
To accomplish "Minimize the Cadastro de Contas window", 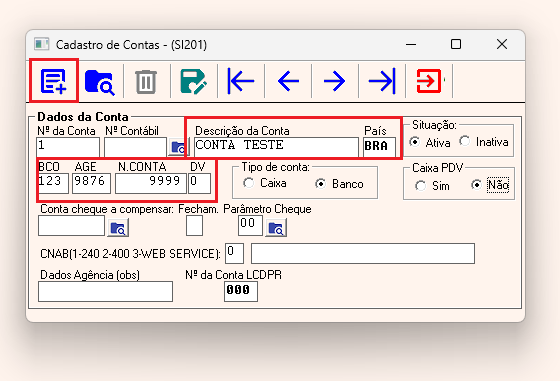I will pyautogui.click(x=411, y=45).
